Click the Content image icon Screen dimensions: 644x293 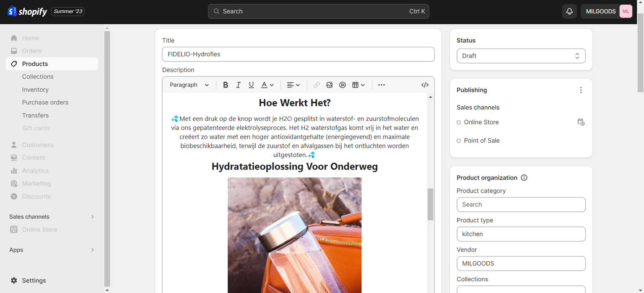(14, 158)
